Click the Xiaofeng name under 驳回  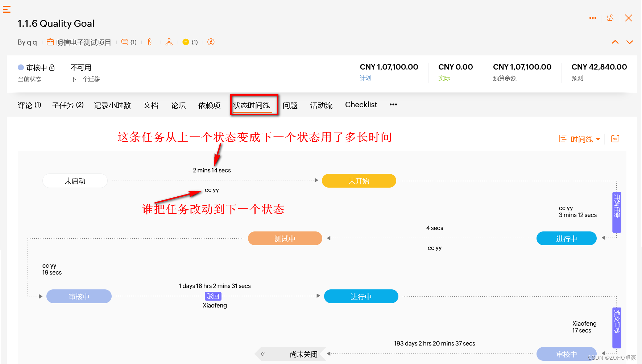215,305
